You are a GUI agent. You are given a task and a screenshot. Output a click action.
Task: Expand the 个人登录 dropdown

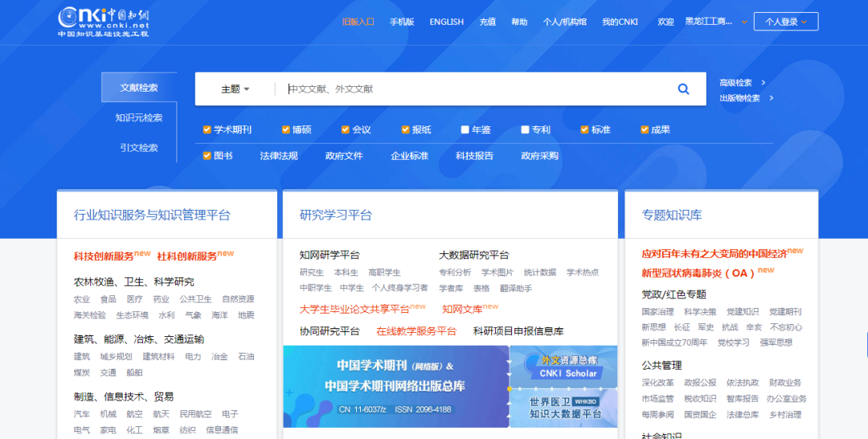[785, 22]
